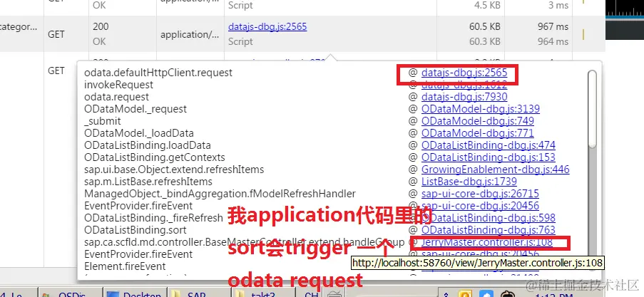Click GET method in datajs-dbg.js row

(x=56, y=34)
